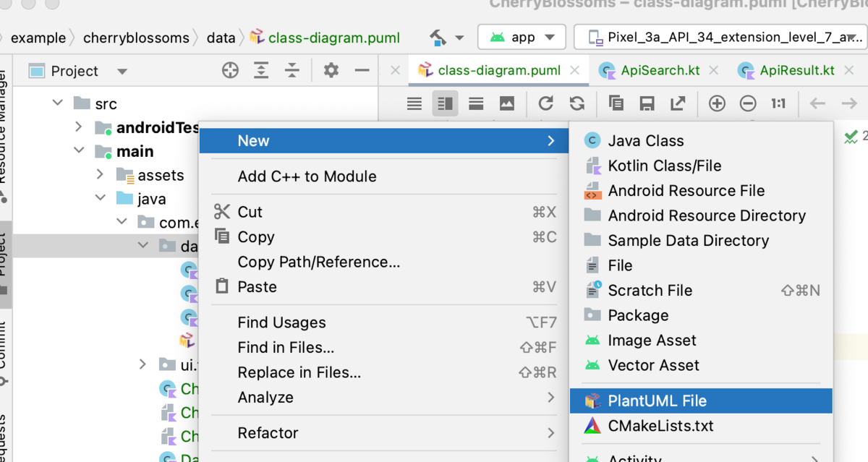Select the main folder in project tree
Image resolution: width=868 pixels, height=462 pixels.
coord(135,151)
